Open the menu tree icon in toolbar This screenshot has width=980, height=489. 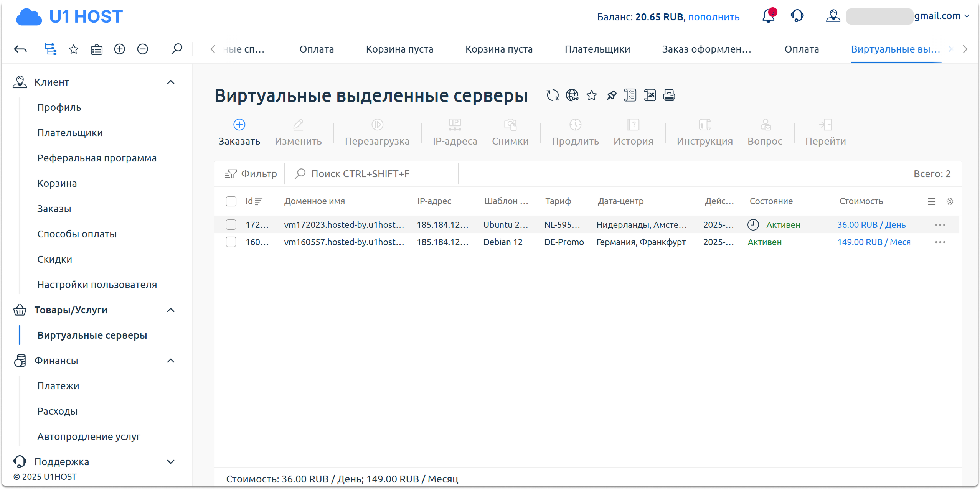pyautogui.click(x=51, y=49)
